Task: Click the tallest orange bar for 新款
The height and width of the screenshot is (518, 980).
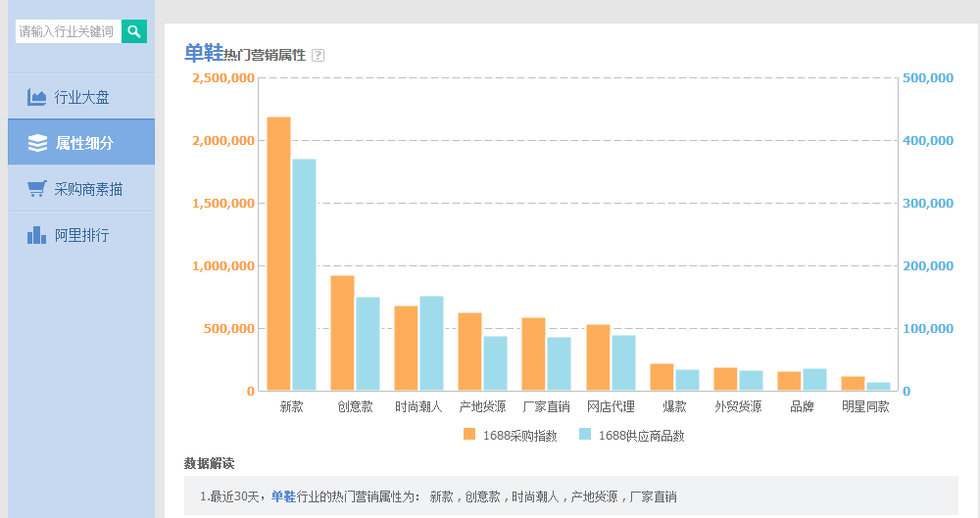Action: (x=278, y=255)
